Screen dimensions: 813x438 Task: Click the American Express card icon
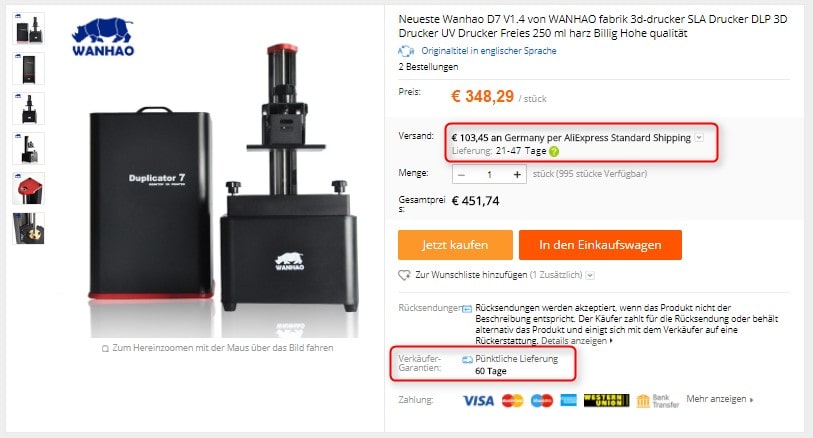pyautogui.click(x=568, y=400)
